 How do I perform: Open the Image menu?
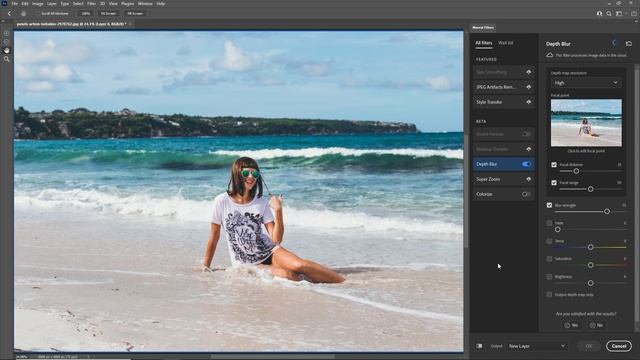click(38, 4)
